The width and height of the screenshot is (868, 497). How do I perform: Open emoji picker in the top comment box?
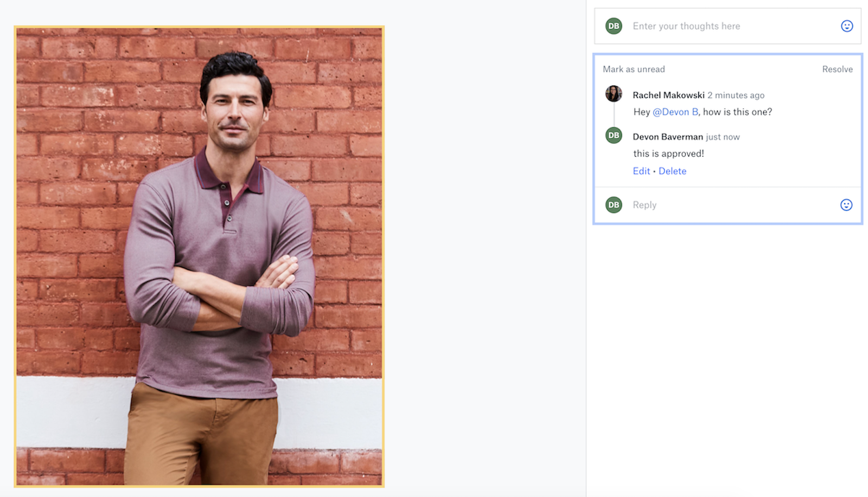[846, 26]
